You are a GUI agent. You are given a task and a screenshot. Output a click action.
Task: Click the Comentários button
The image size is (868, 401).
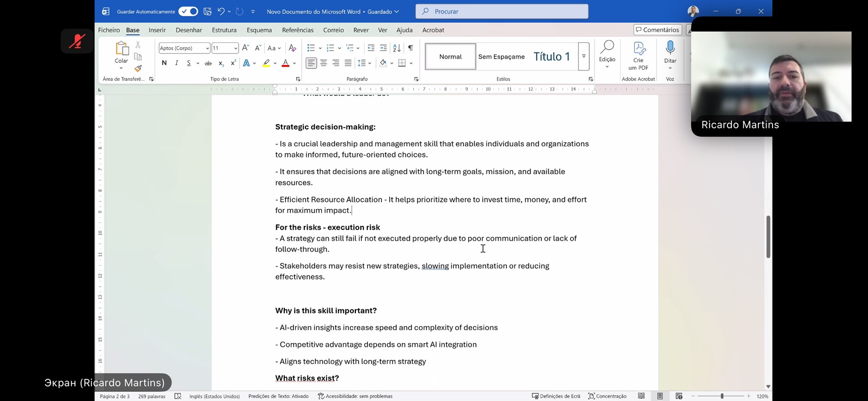[657, 30]
